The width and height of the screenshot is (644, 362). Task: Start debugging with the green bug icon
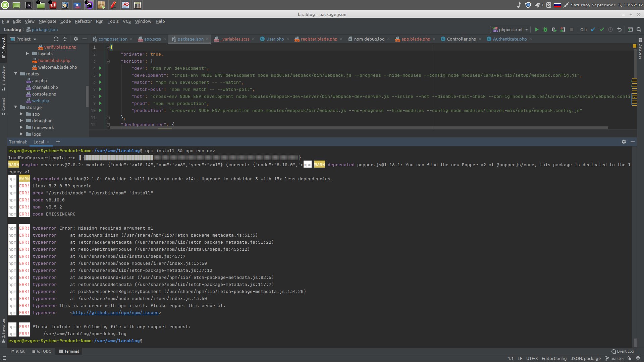[x=545, y=29]
